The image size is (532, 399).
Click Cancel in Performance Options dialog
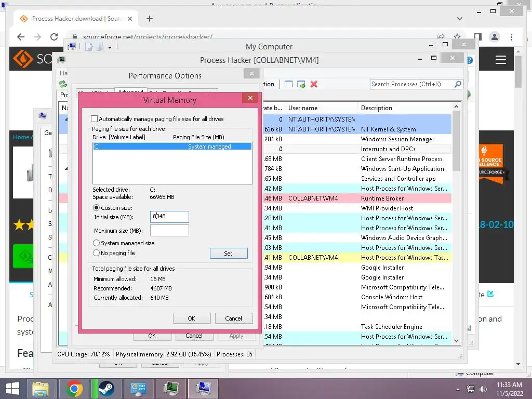pos(194,336)
